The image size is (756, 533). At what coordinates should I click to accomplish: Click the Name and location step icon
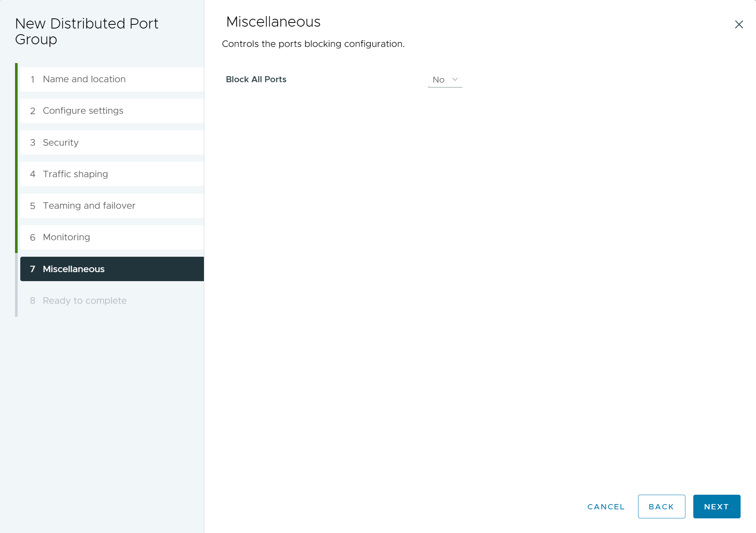tap(32, 79)
